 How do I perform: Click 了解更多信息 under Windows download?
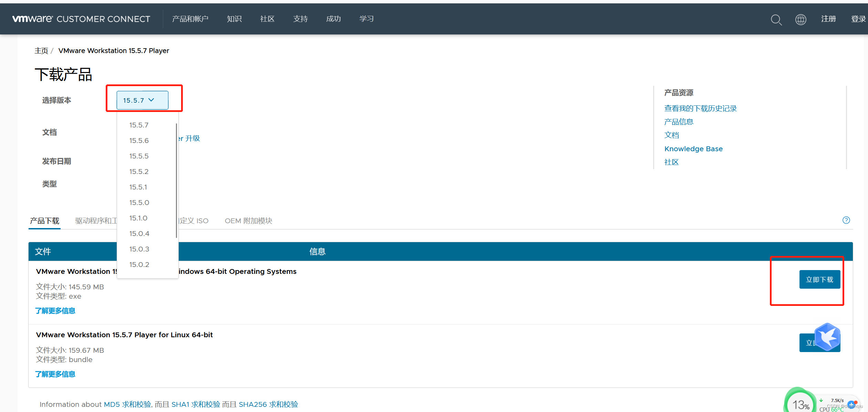pos(55,311)
